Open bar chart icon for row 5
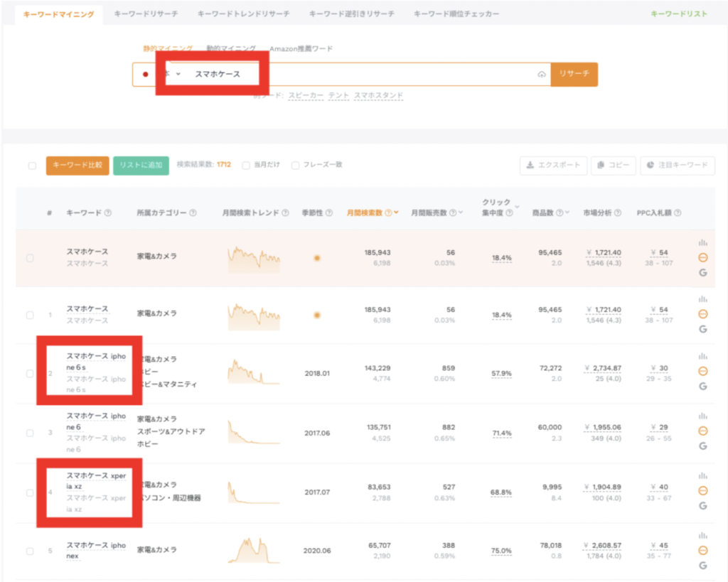 [x=703, y=536]
